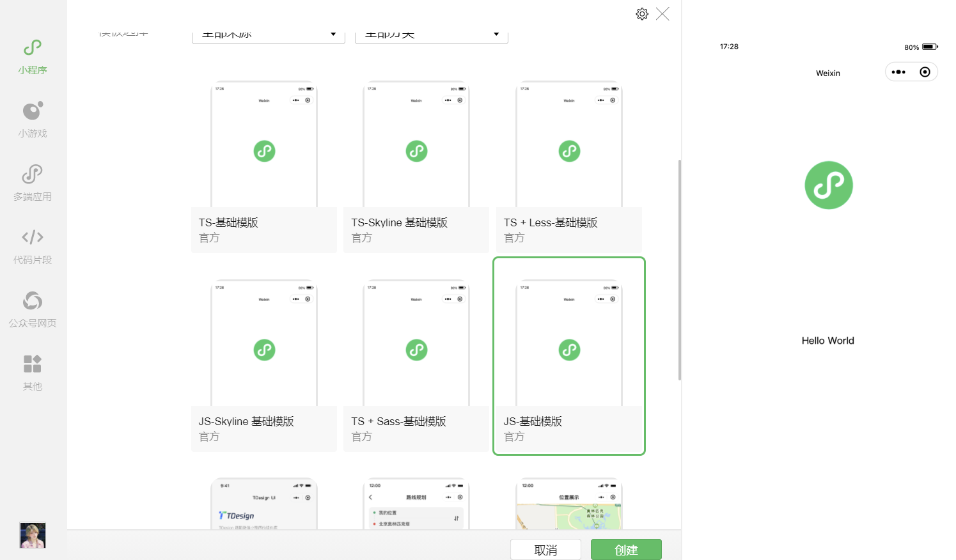
Task: Click the battery icon in preview status bar
Action: (x=930, y=47)
